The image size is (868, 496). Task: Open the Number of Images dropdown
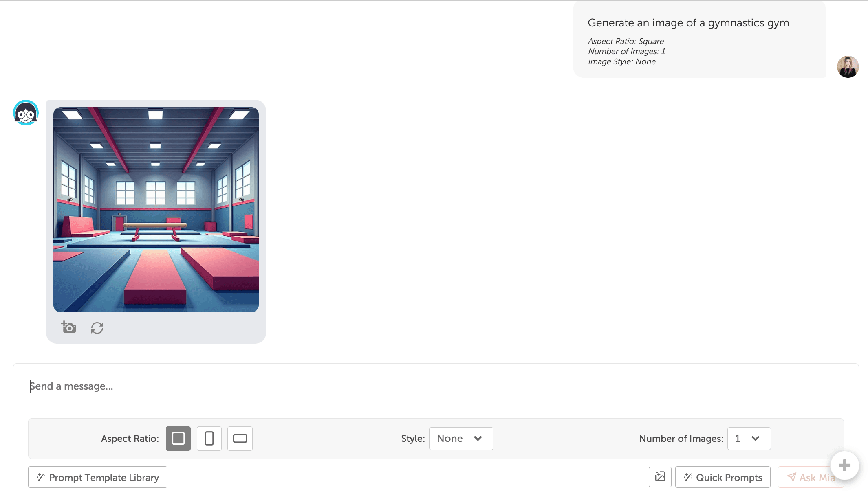pos(748,439)
